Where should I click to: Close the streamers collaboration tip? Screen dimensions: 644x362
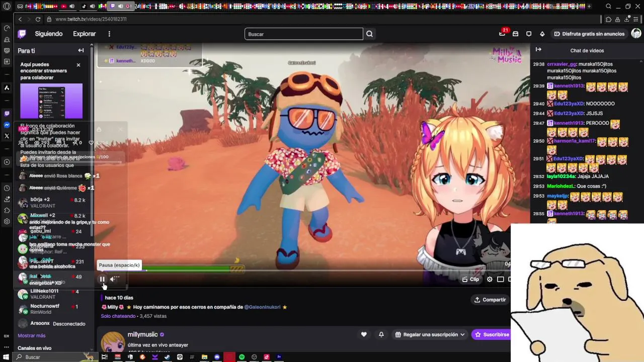(78, 65)
